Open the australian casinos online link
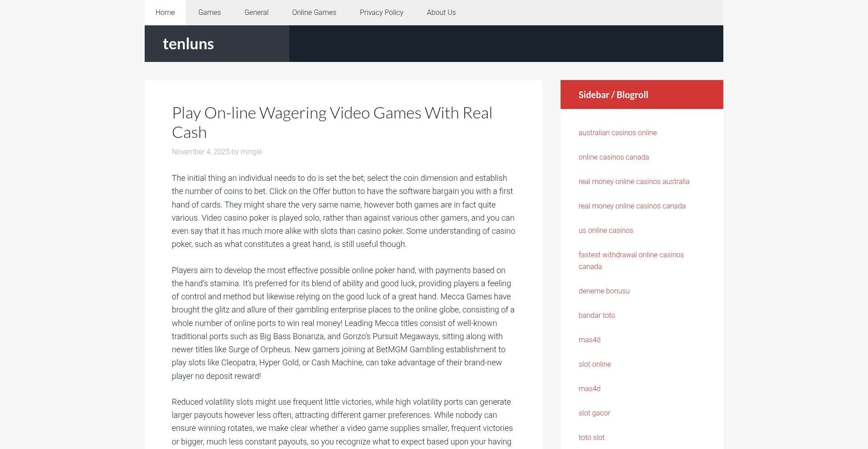Image resolution: width=868 pixels, height=449 pixels. [617, 133]
